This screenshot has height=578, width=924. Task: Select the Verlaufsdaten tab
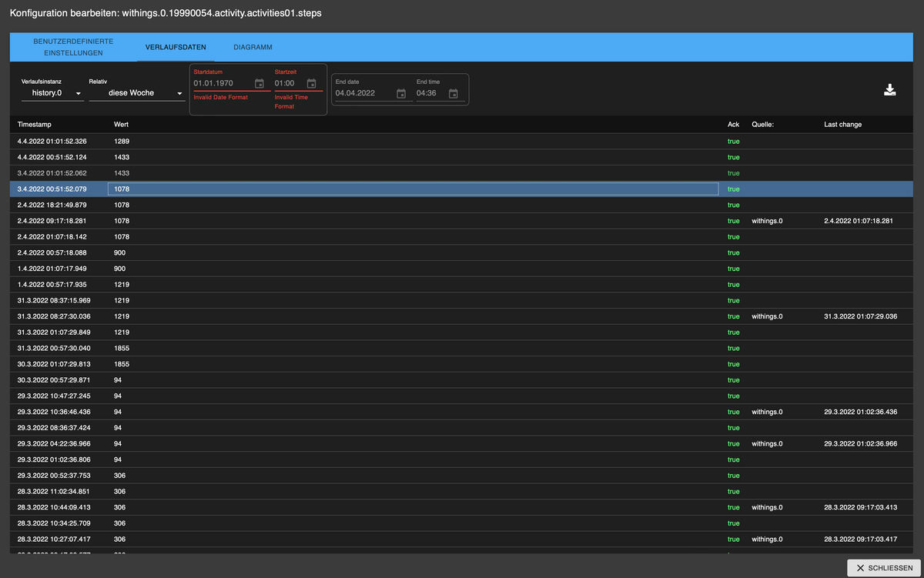[x=176, y=47]
